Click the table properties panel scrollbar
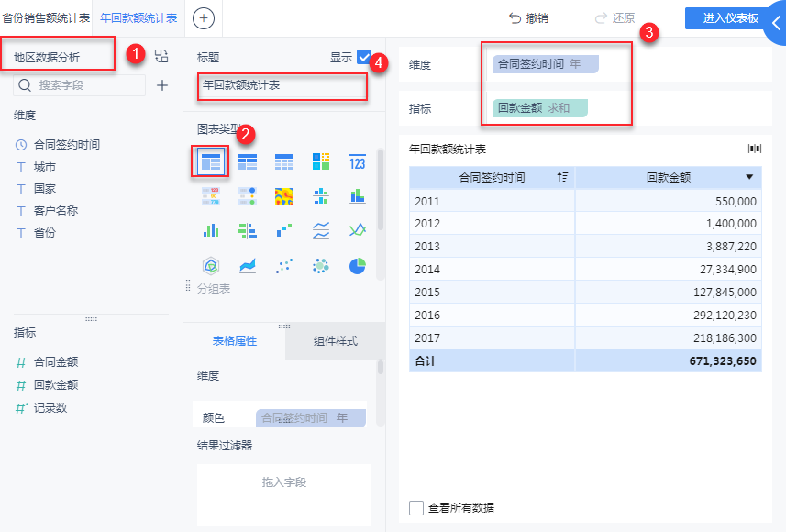786x532 pixels. click(x=381, y=368)
